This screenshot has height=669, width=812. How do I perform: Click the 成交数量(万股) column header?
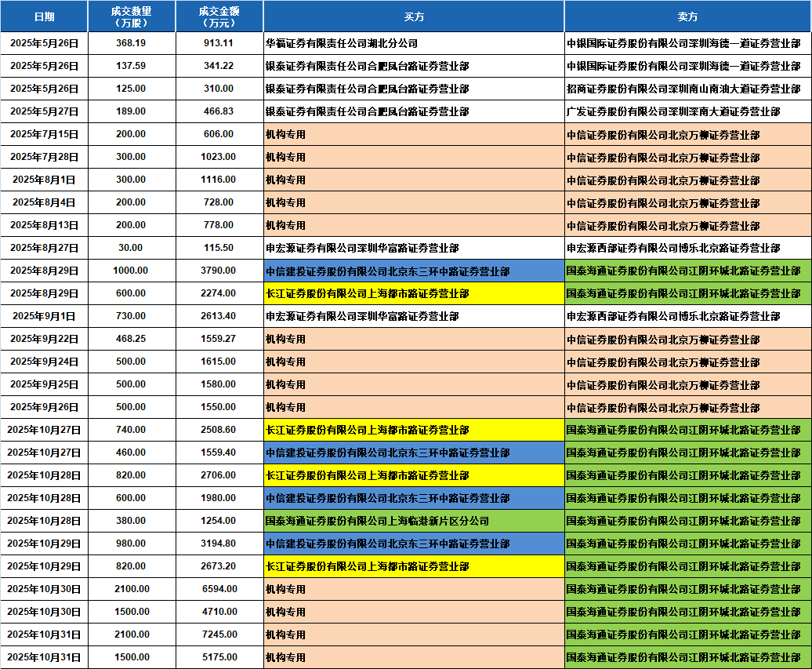coord(132,16)
